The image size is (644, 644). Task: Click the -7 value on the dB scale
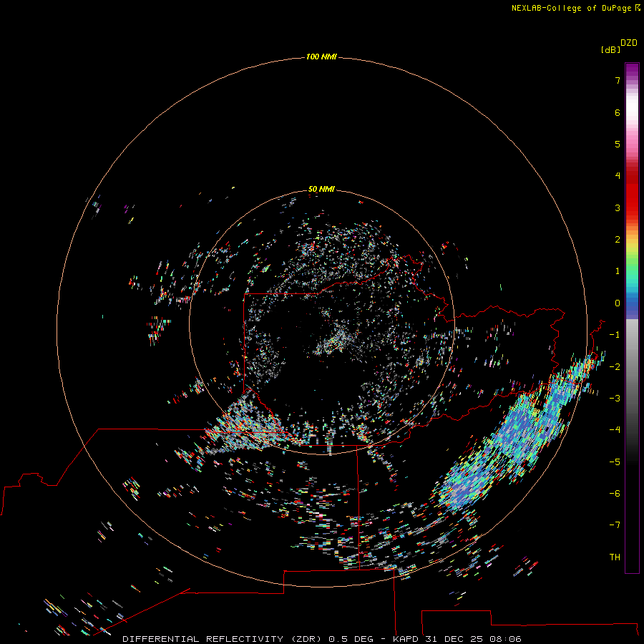[x=615, y=525]
